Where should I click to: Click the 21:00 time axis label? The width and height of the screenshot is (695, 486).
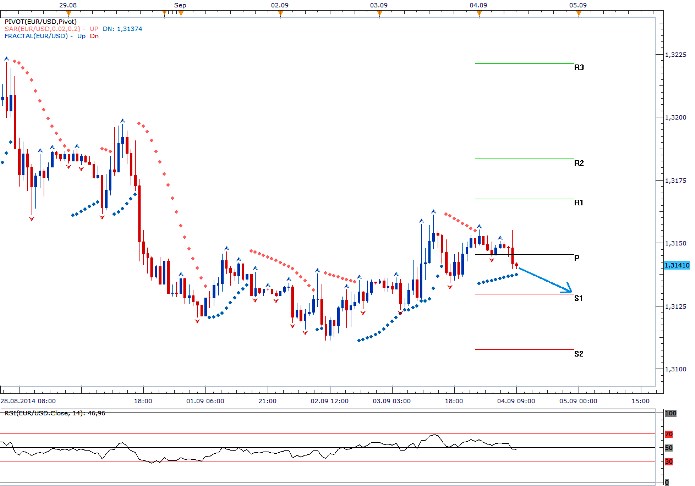267,401
